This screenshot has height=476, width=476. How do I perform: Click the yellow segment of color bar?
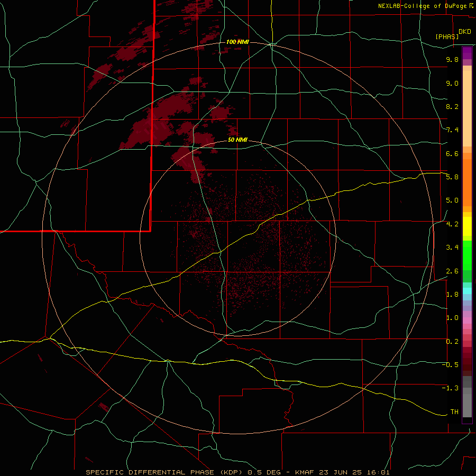467,226
